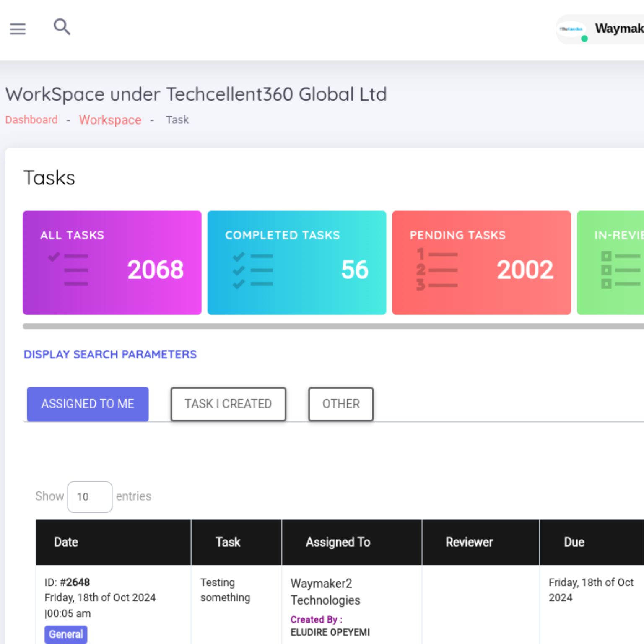Open the Workspace breadcrumb link
Viewport: 644px width, 644px height.
point(110,120)
